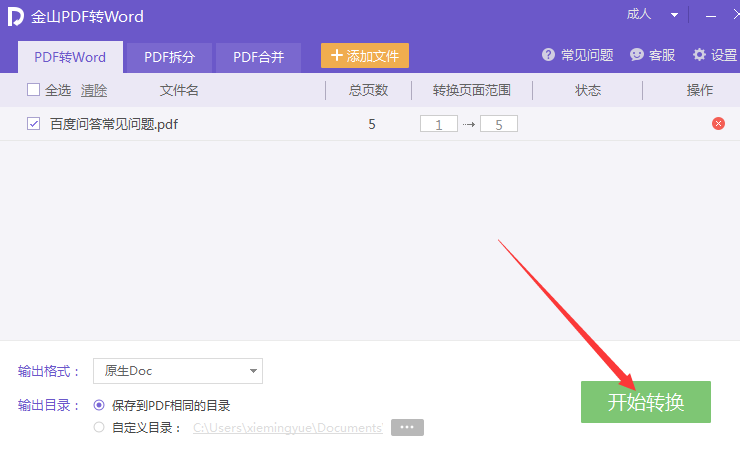The image size is (740, 449).
Task: Open the 输出格式 原生Doc dropdown
Action: click(x=178, y=371)
